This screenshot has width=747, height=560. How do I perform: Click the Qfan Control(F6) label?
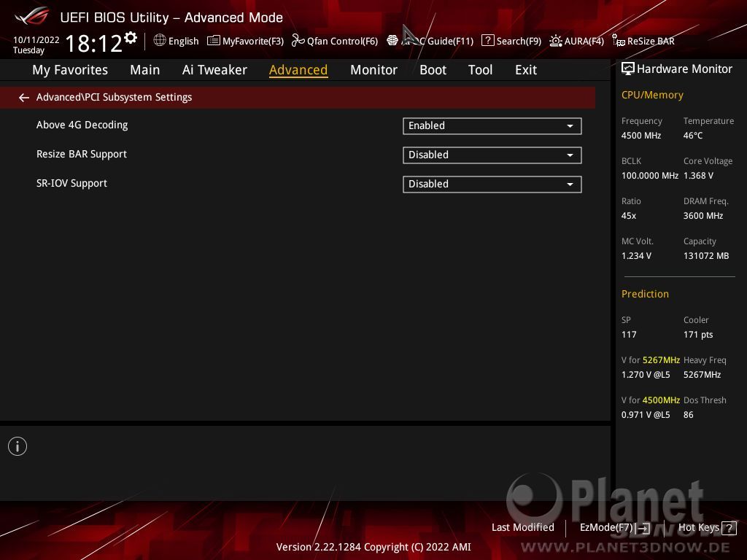pyautogui.click(x=342, y=42)
